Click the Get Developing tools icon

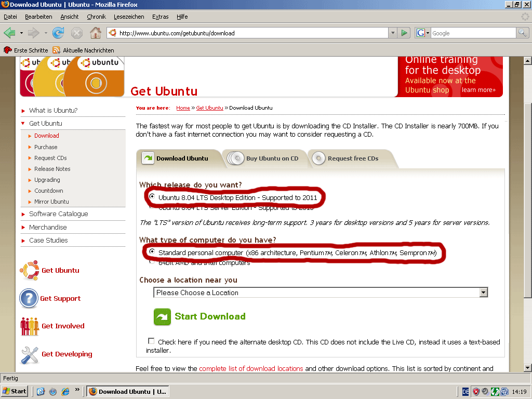point(30,354)
